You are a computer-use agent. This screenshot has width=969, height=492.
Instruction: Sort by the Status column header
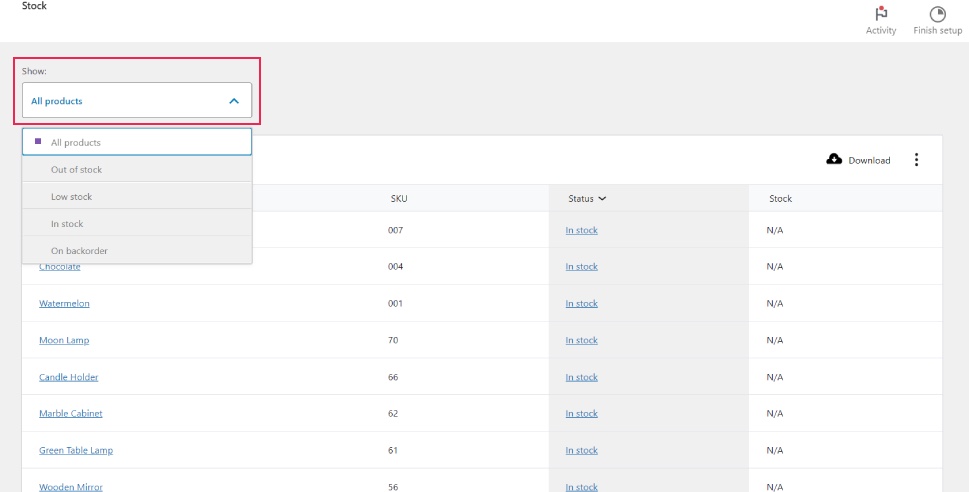[x=587, y=199]
